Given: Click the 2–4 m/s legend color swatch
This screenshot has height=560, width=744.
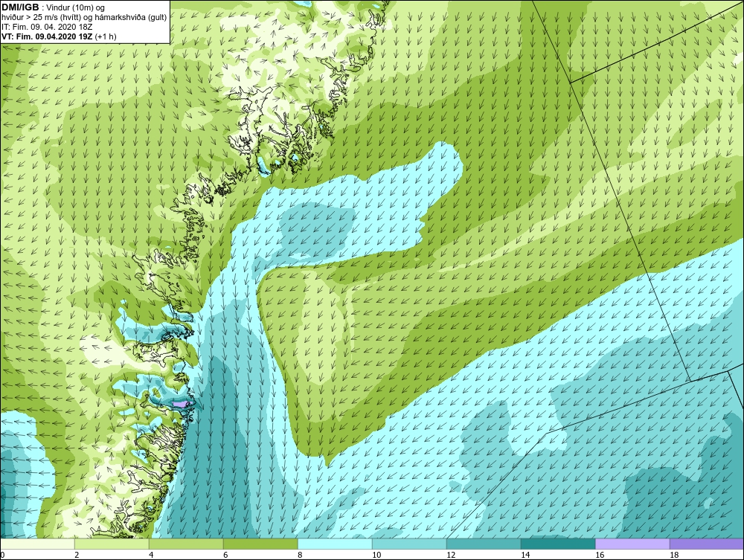Looking at the screenshot, I should pos(112,544).
